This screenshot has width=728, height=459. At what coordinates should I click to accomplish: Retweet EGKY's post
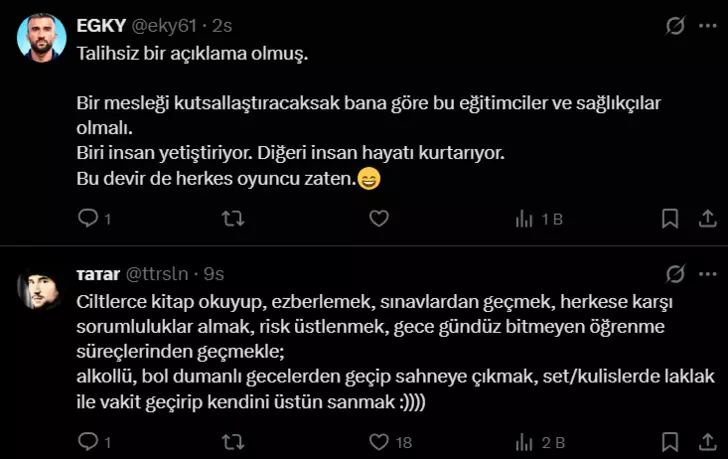pos(232,218)
